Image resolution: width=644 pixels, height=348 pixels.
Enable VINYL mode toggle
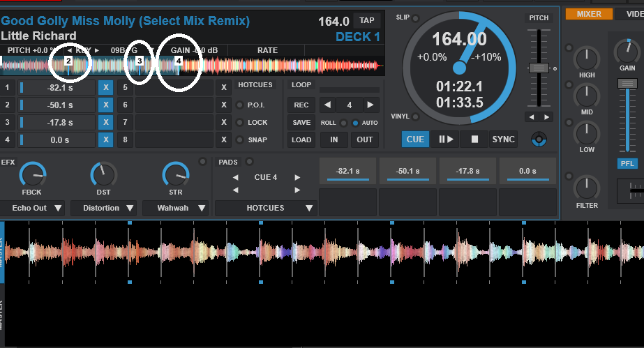[x=417, y=116]
